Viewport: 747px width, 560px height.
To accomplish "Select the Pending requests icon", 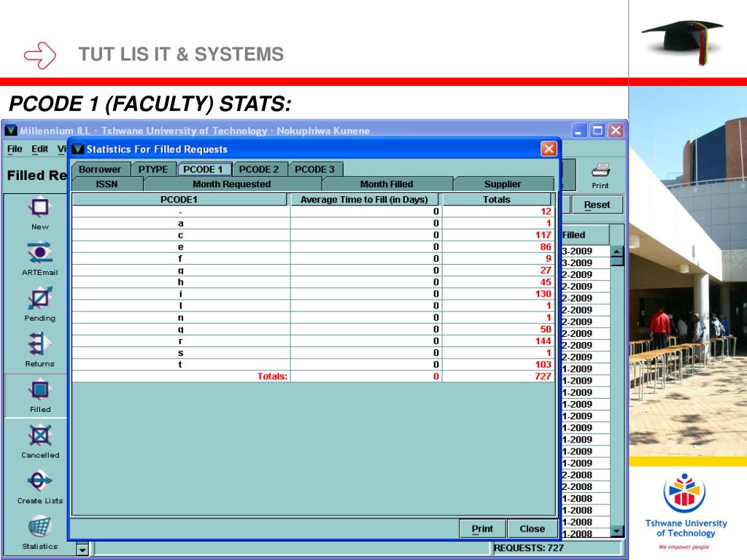I will click(x=39, y=298).
